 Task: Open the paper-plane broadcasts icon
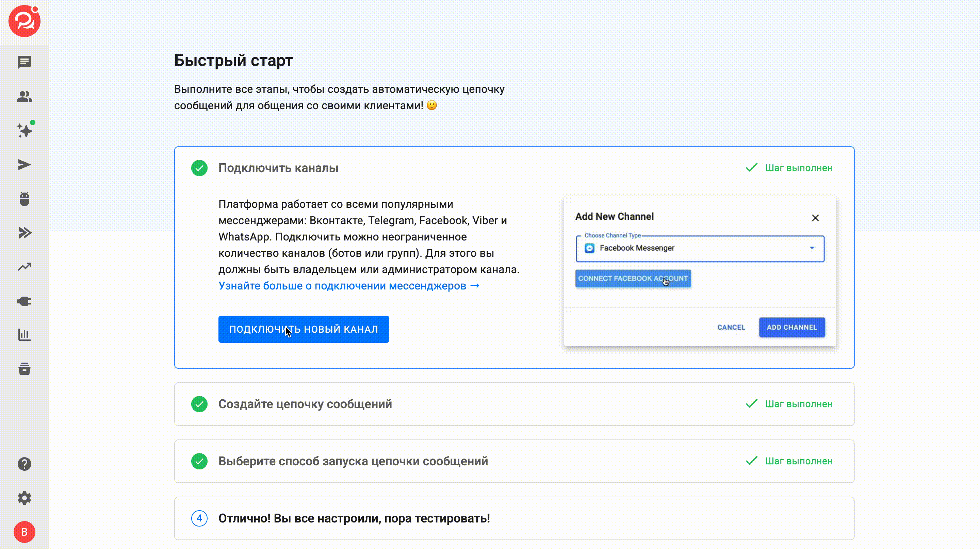click(24, 165)
